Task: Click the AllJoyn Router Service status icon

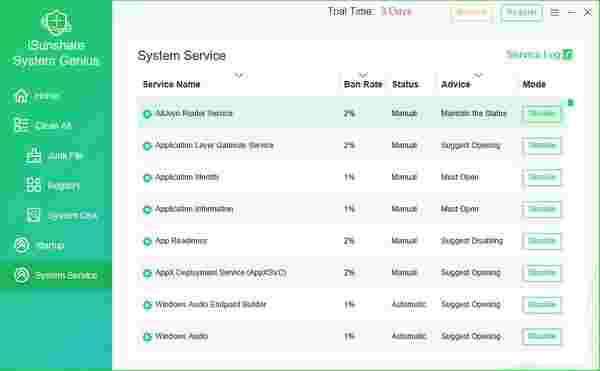Action: [x=147, y=114]
